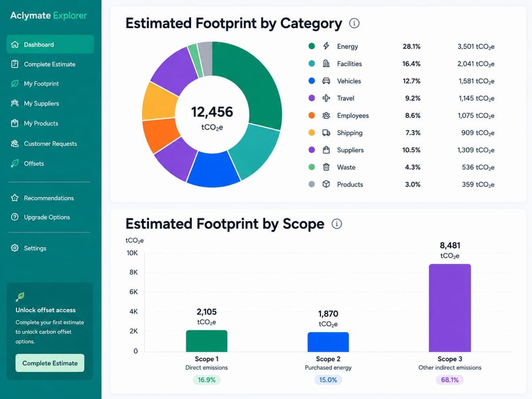The height and width of the screenshot is (399, 532).
Task: Click info icon beside Footprint by Category
Action: click(354, 23)
